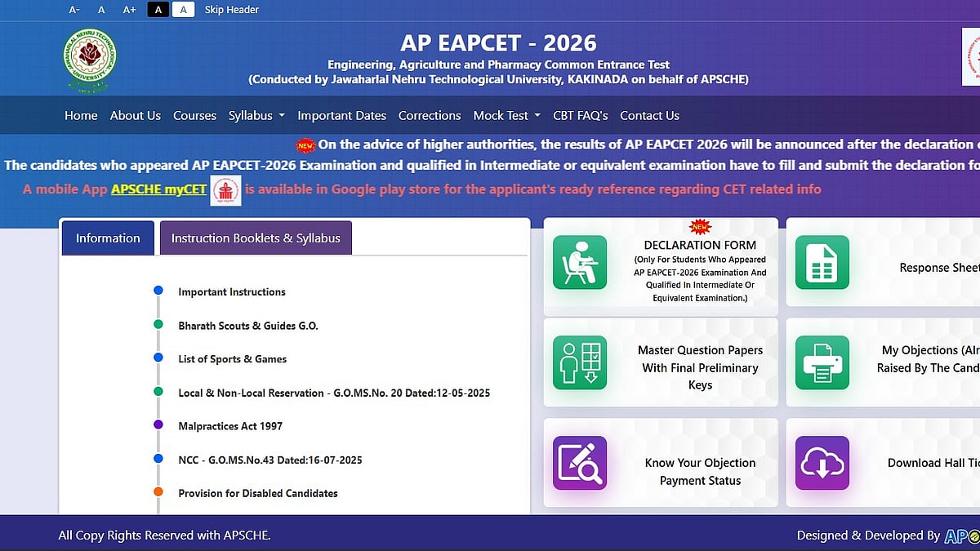Click the Declaration Form card title
The height and width of the screenshot is (551, 980).
[x=700, y=245]
